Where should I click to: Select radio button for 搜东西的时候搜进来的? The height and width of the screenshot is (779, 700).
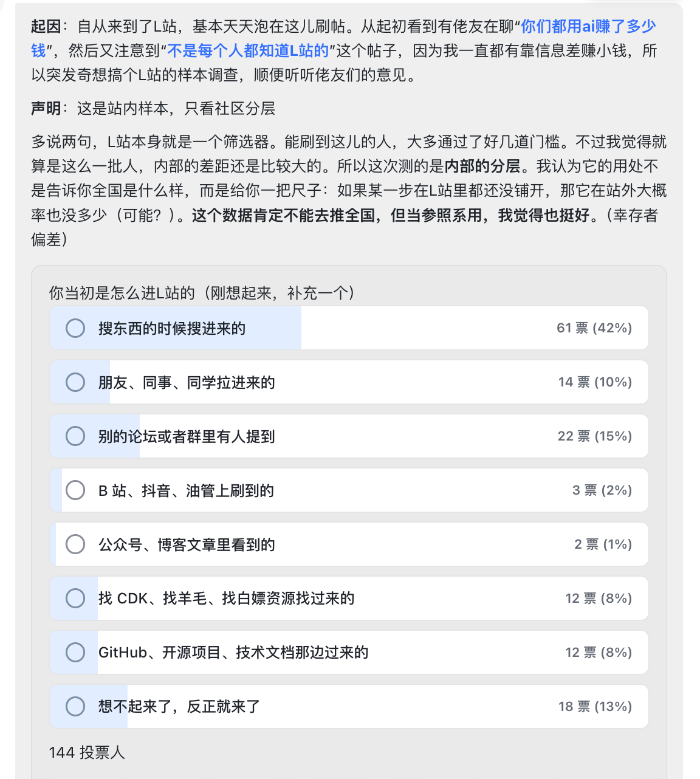[75, 328]
